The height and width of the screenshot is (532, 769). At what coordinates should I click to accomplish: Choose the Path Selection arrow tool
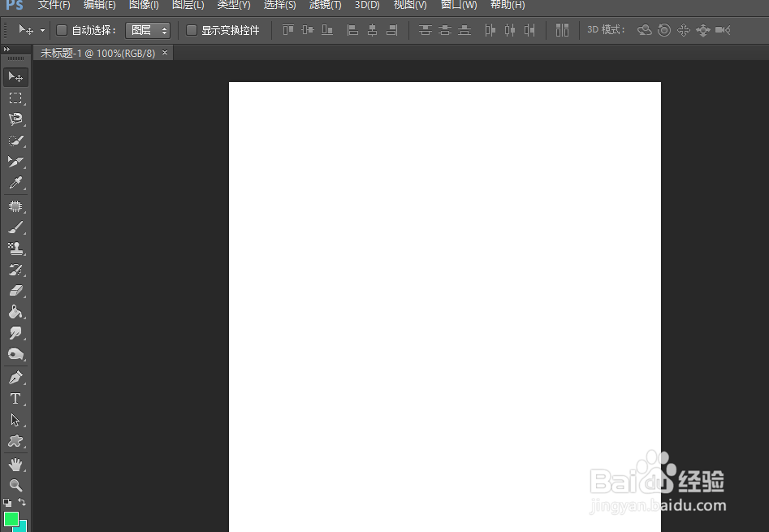[15, 420]
